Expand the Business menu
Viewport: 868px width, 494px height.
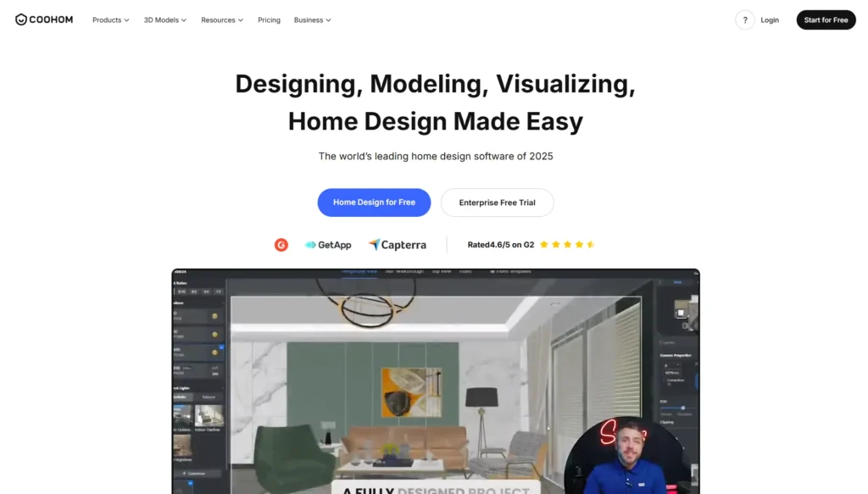(x=312, y=20)
